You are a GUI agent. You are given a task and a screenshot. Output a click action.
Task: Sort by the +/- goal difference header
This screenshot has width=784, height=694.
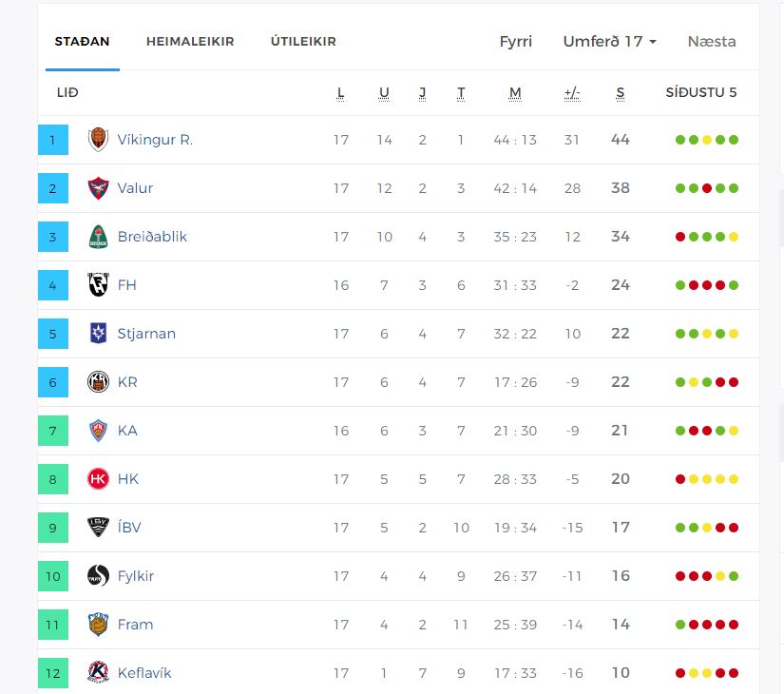tap(572, 93)
